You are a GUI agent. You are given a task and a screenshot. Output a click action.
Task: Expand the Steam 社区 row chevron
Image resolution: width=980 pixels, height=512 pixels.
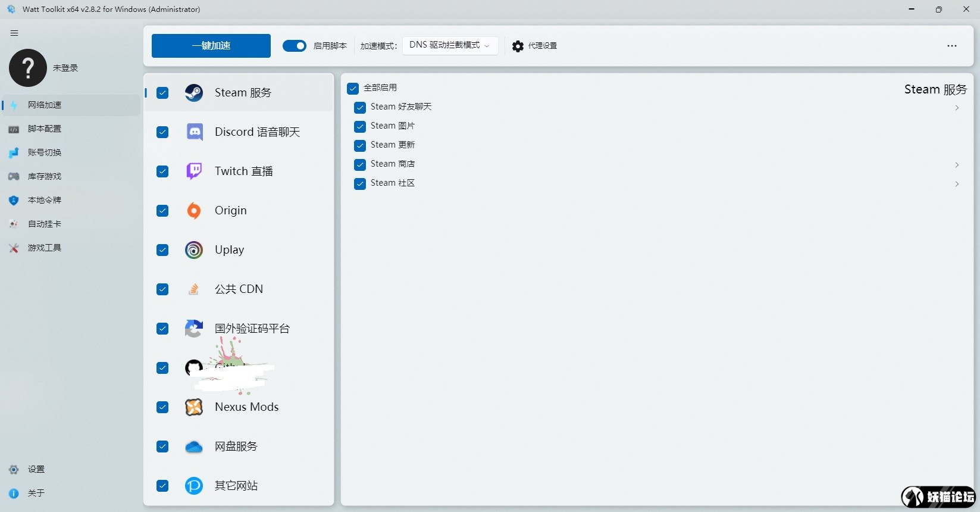[x=957, y=184]
